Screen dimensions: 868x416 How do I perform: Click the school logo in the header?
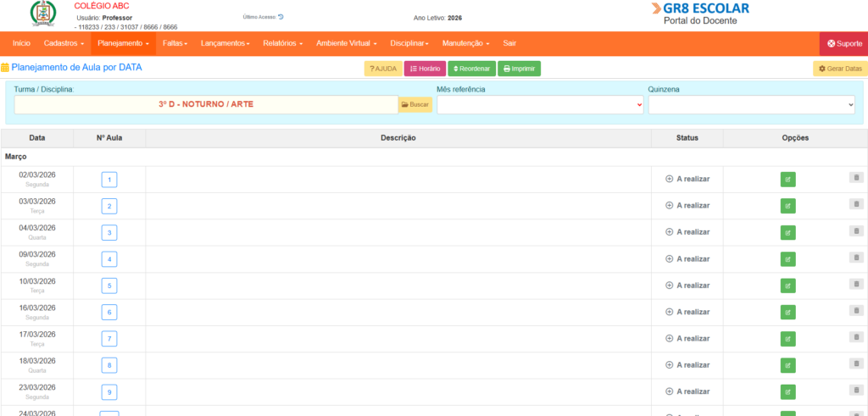tap(40, 14)
